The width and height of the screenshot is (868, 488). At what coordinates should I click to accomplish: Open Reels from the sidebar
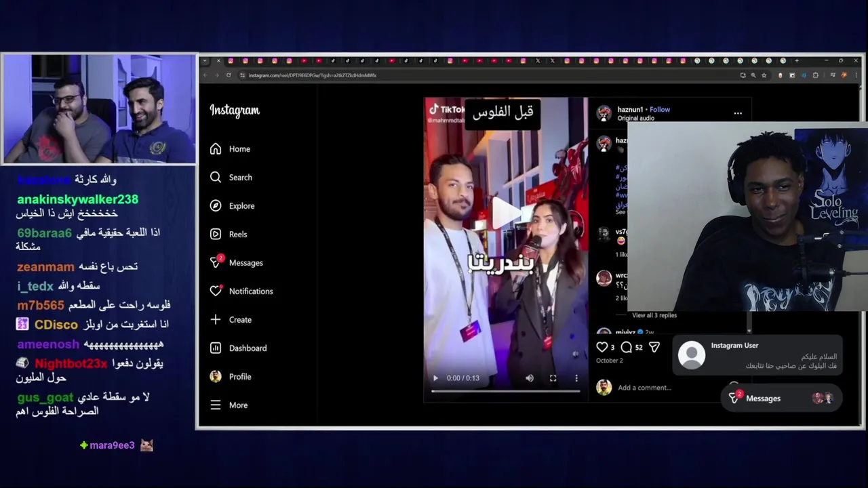[x=229, y=235]
